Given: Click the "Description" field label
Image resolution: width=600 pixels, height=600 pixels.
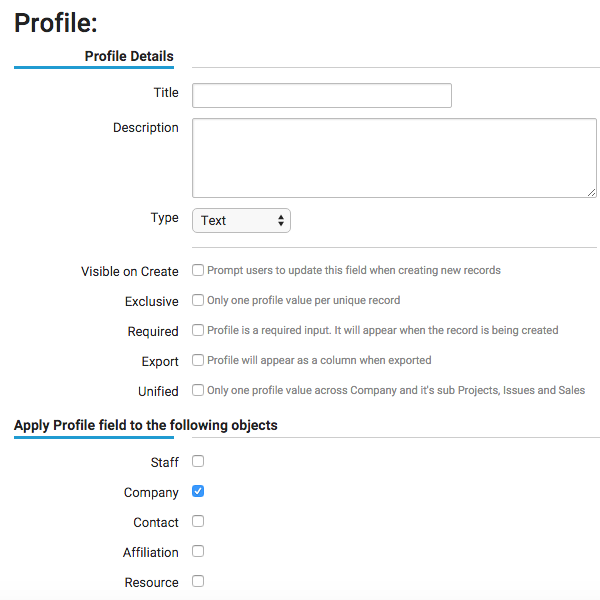Looking at the screenshot, I should [x=146, y=128].
